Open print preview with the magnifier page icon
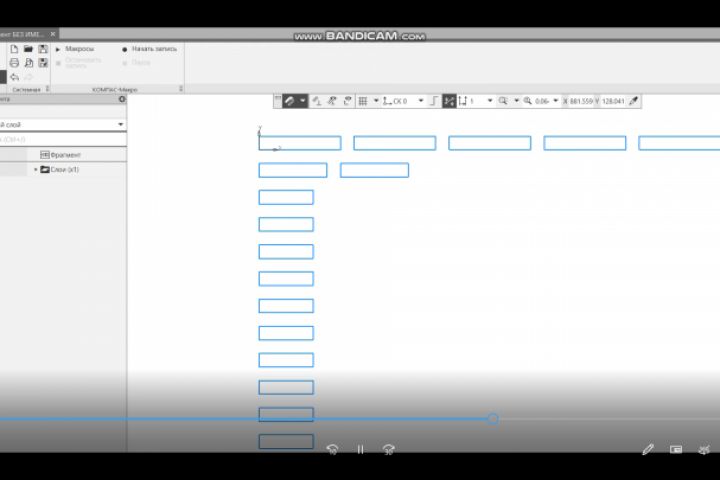Screen dimensions: 720x480 tap(28, 63)
